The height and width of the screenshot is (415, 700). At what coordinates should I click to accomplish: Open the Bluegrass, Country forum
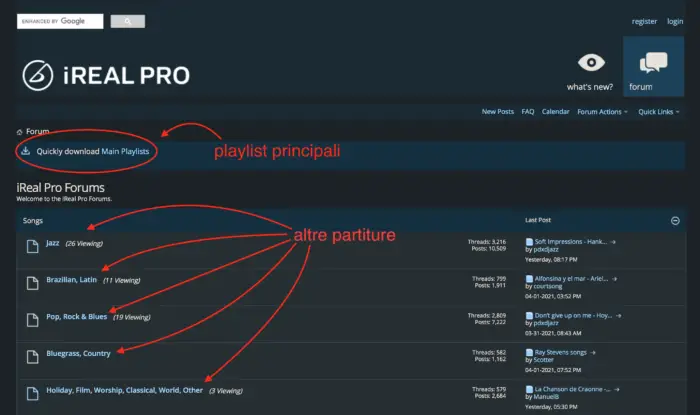(x=79, y=353)
